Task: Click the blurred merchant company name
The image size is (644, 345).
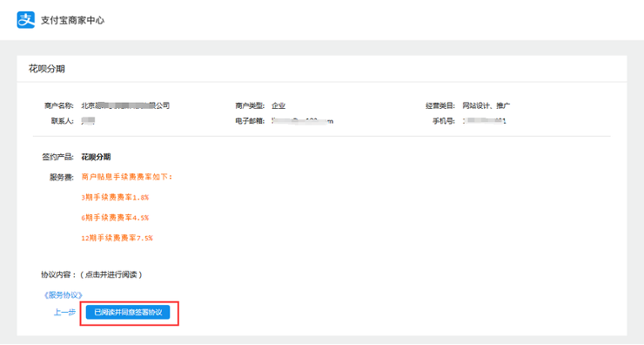Action: point(125,105)
